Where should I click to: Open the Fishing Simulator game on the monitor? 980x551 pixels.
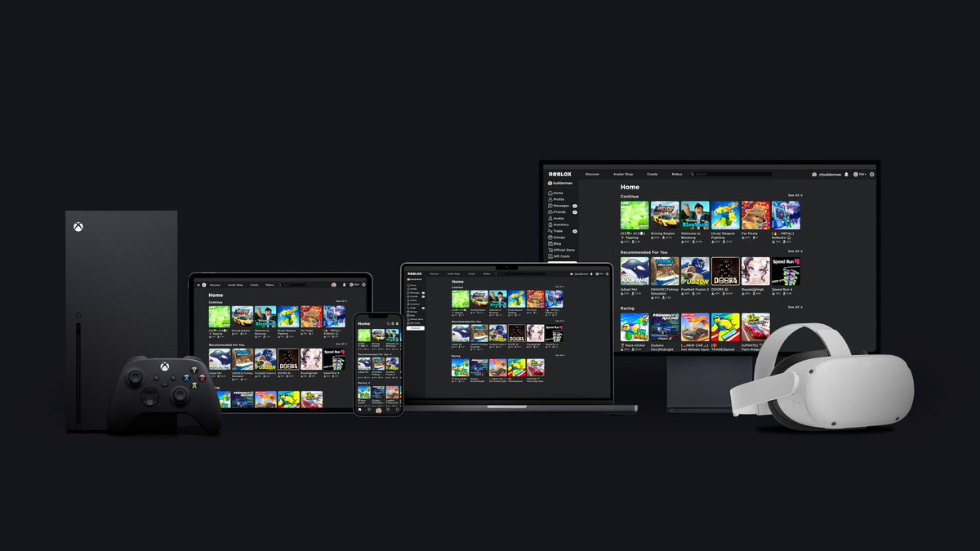click(x=665, y=271)
